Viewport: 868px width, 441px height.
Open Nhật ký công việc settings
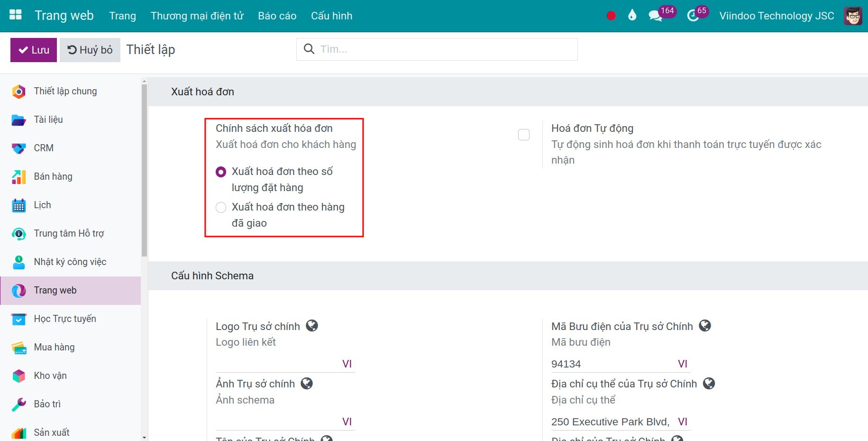pyautogui.click(x=71, y=262)
